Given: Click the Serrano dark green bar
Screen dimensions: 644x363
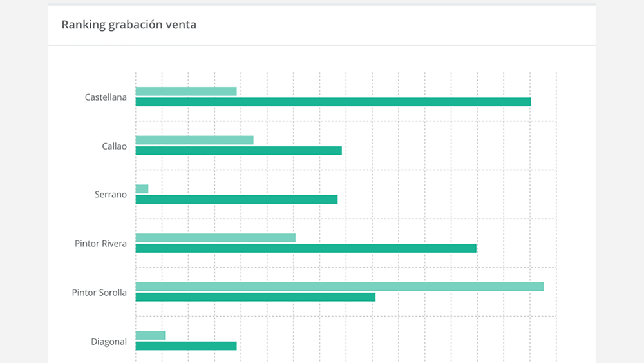Looking at the screenshot, I should click(x=236, y=200).
